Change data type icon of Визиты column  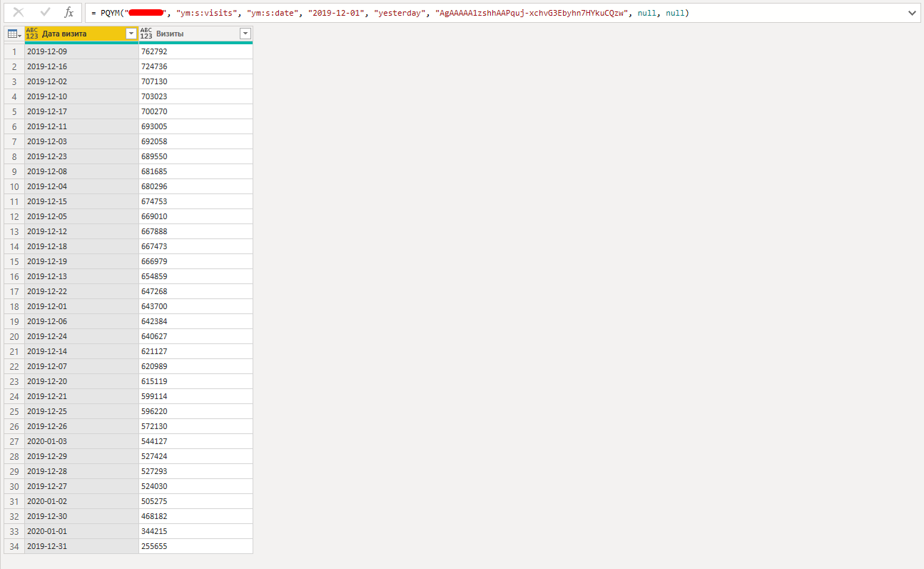(x=146, y=34)
